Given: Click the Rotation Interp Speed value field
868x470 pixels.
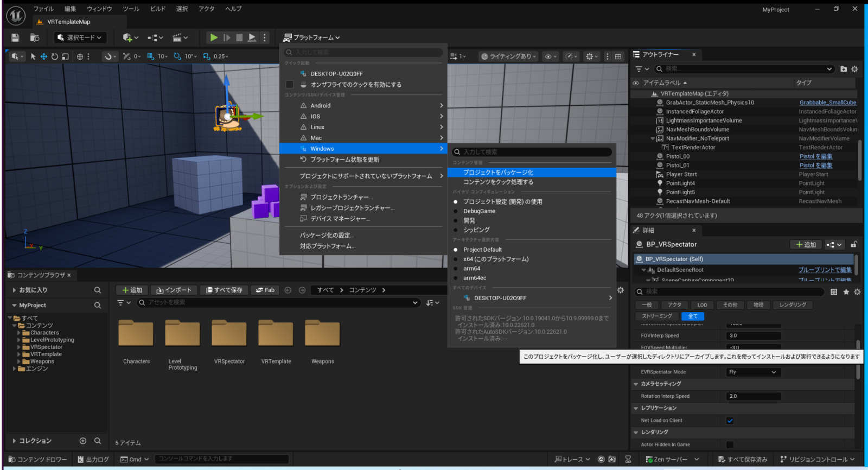Looking at the screenshot, I should [754, 396].
